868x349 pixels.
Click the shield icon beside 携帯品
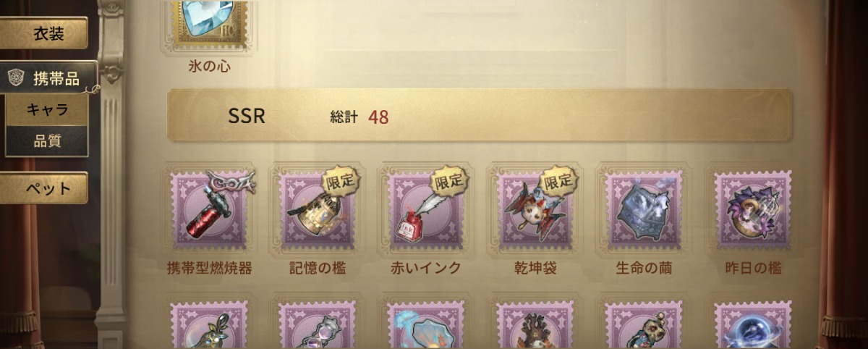(16, 78)
